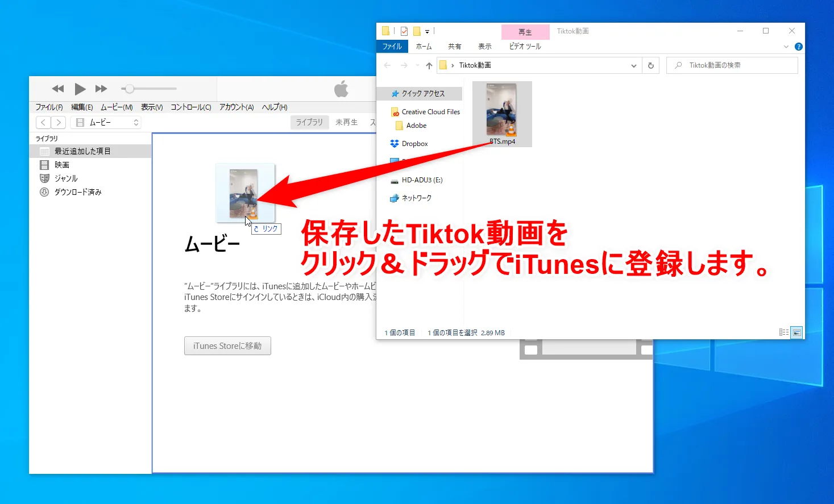Open the quick access toolbar customize dropdown

428,32
